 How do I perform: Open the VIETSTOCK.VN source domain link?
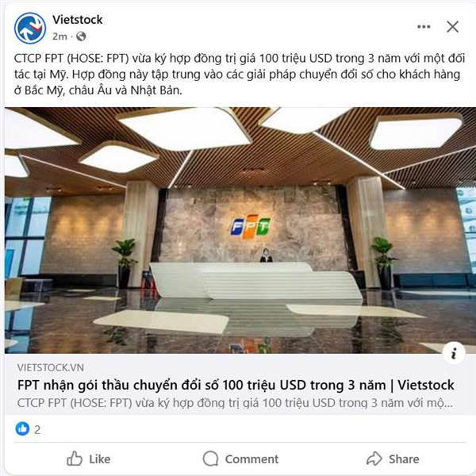click(x=51, y=367)
